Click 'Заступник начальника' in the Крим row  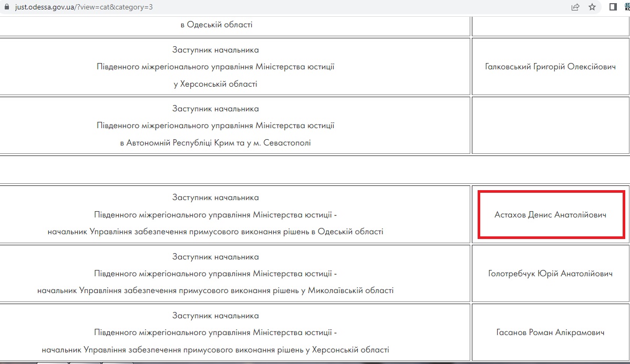click(215, 109)
